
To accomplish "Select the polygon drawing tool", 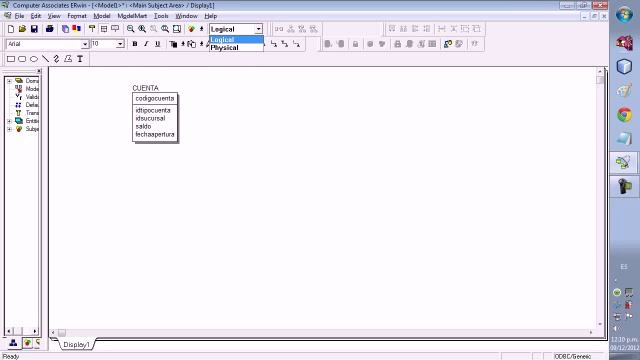I will [x=68, y=59].
